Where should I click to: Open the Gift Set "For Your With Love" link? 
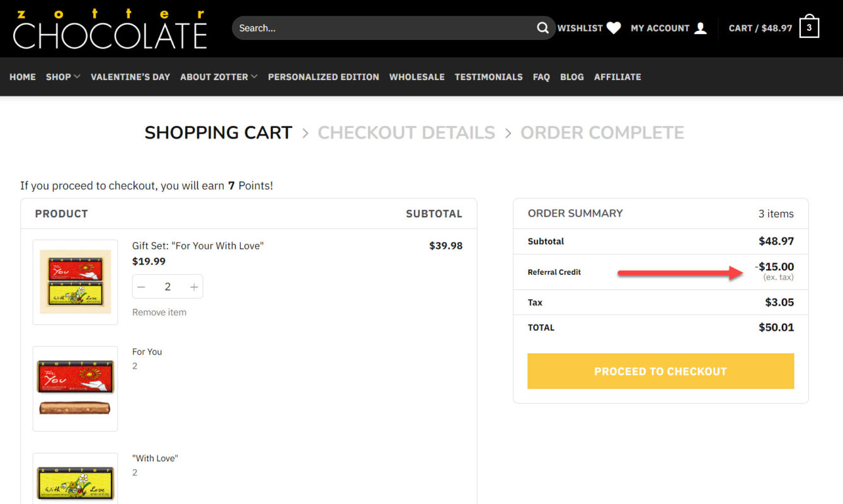[198, 246]
